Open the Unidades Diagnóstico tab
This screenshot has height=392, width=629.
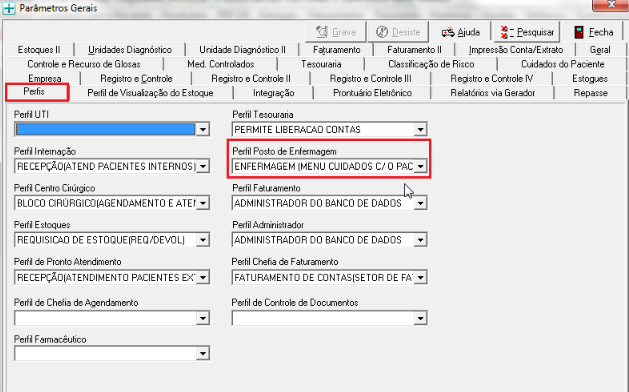pos(130,50)
